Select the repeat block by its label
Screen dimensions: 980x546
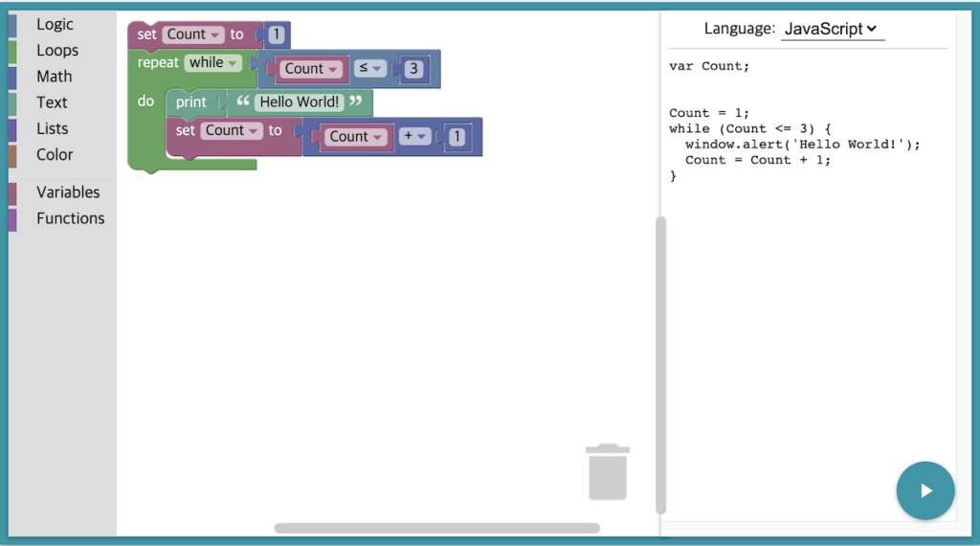(x=158, y=62)
